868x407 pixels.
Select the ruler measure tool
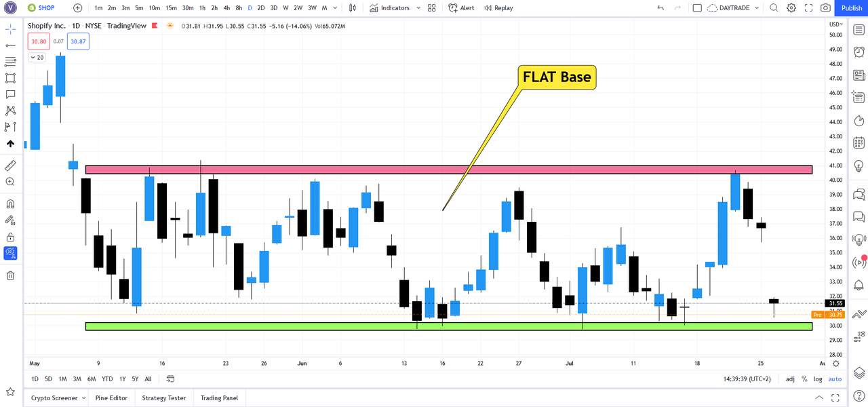[x=10, y=166]
